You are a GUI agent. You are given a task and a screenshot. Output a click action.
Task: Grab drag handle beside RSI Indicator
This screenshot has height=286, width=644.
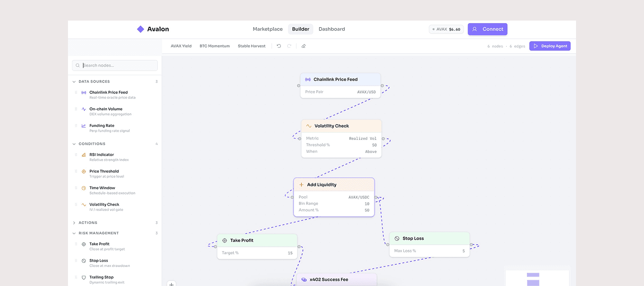pos(76,155)
